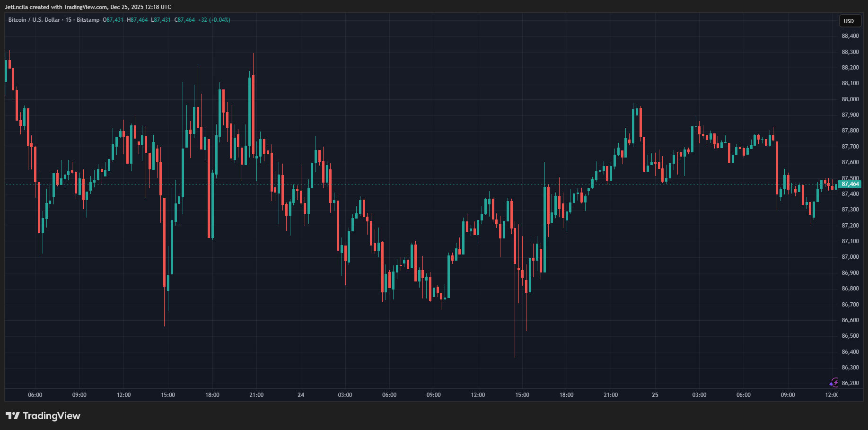Viewport: 868px width, 430px height.
Task: Click the highlighted current price label 87,464
Action: [850, 184]
